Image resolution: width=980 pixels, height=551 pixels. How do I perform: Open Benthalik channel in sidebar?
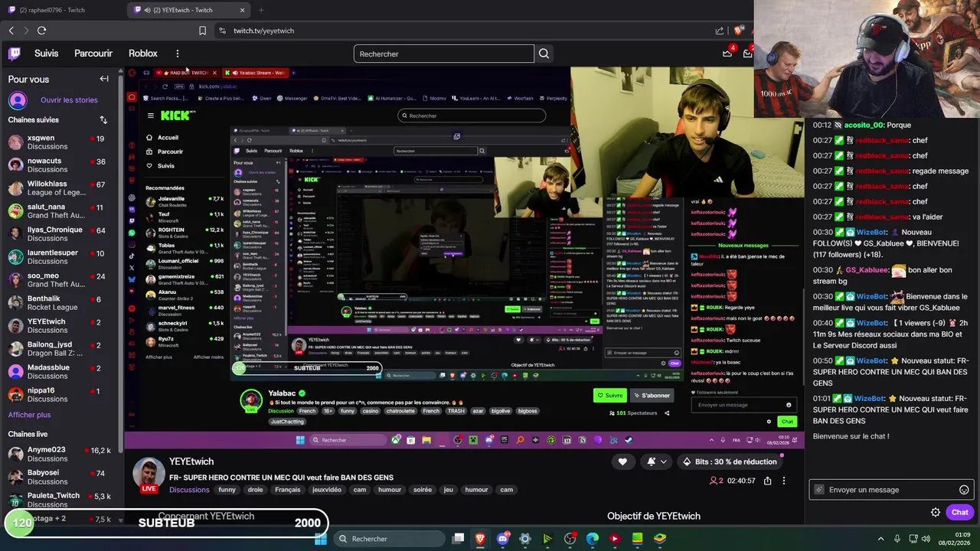point(61,303)
